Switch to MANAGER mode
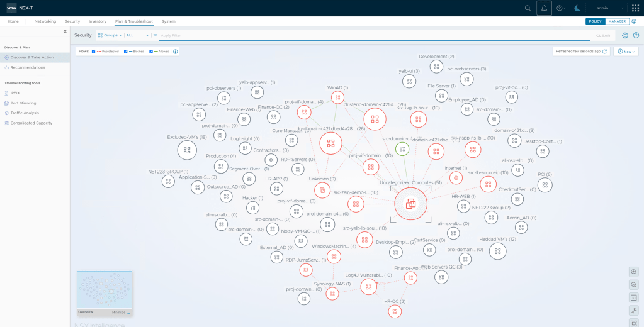Screen dimensions: 644x327 click(617, 21)
